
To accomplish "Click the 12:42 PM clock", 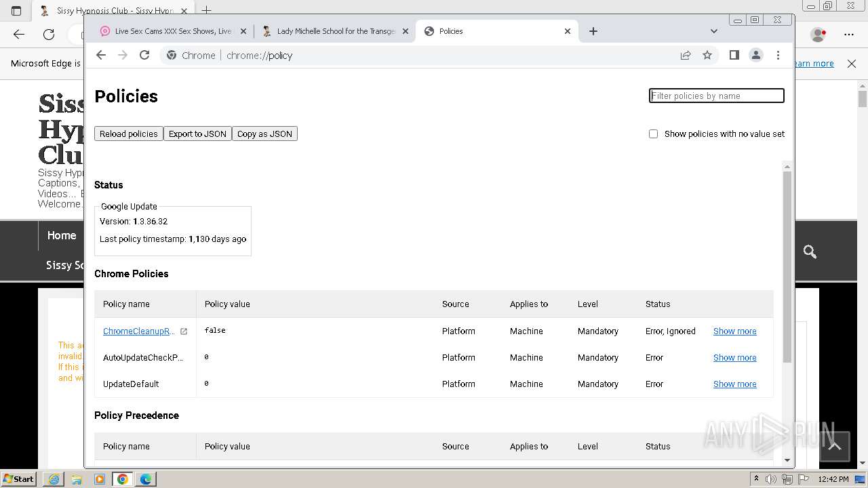I will (833, 479).
